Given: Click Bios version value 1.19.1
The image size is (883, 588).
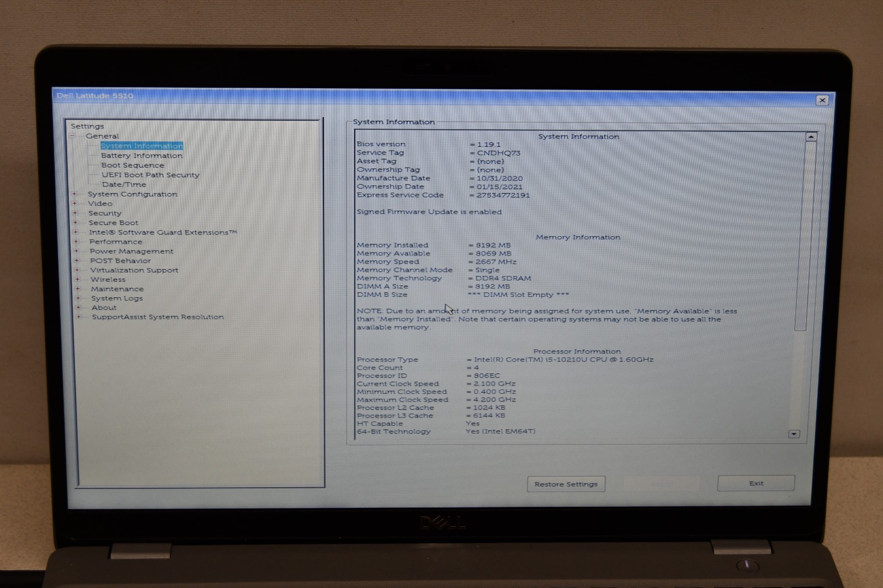Looking at the screenshot, I should click(489, 145).
